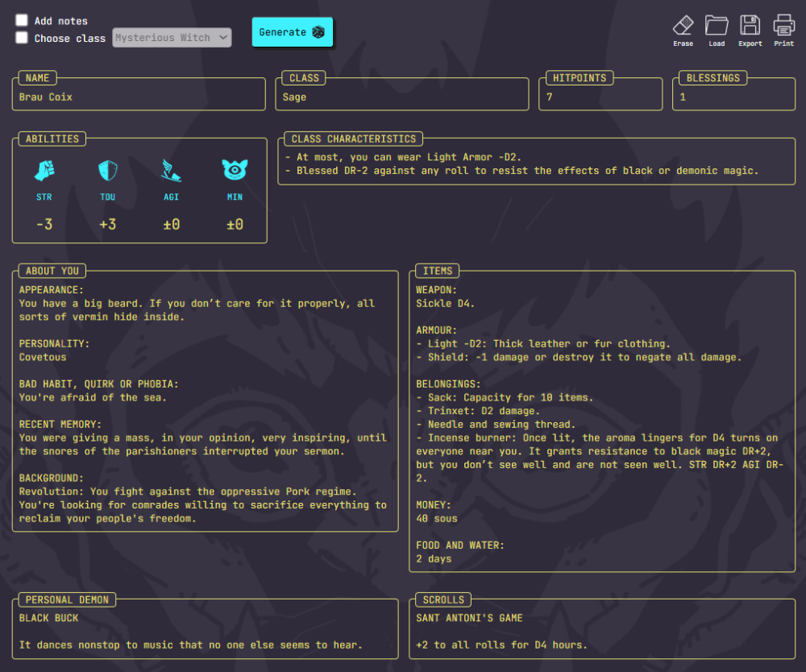Enable the Add notes checkbox
806x672 pixels.
click(x=22, y=20)
